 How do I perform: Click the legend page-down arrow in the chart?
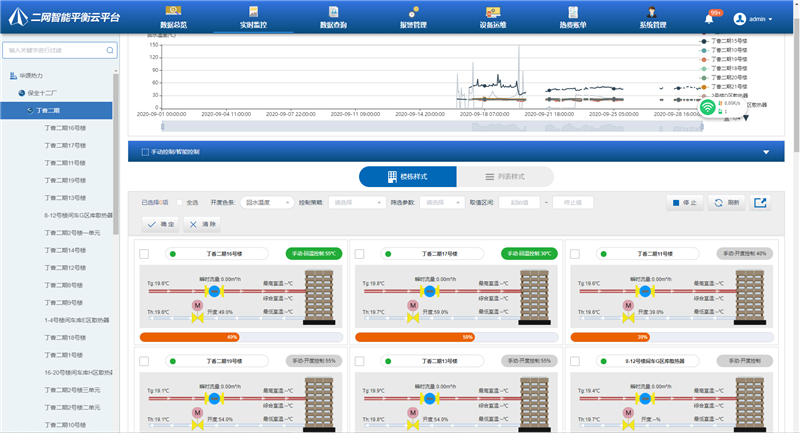point(746,118)
